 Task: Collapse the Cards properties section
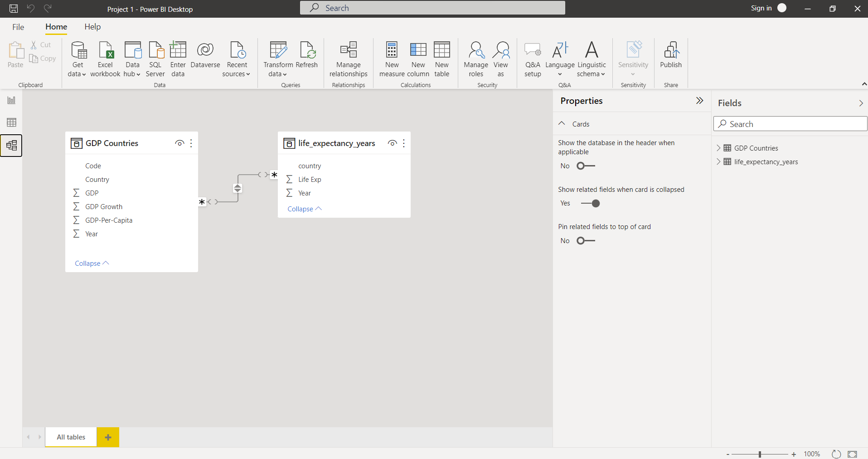point(562,123)
